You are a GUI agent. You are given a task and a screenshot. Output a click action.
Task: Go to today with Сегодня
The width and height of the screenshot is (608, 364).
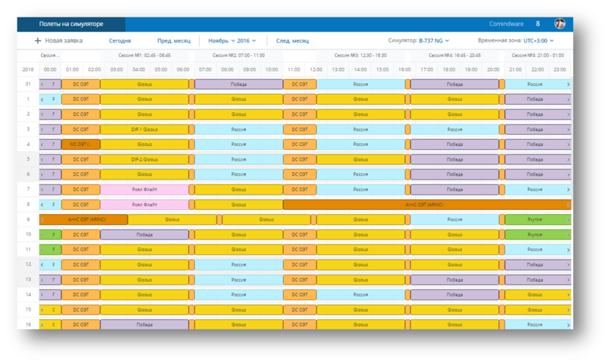pyautogui.click(x=119, y=41)
